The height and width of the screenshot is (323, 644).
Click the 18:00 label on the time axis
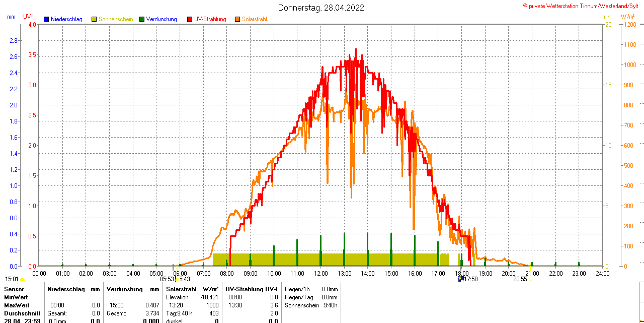[462, 273]
